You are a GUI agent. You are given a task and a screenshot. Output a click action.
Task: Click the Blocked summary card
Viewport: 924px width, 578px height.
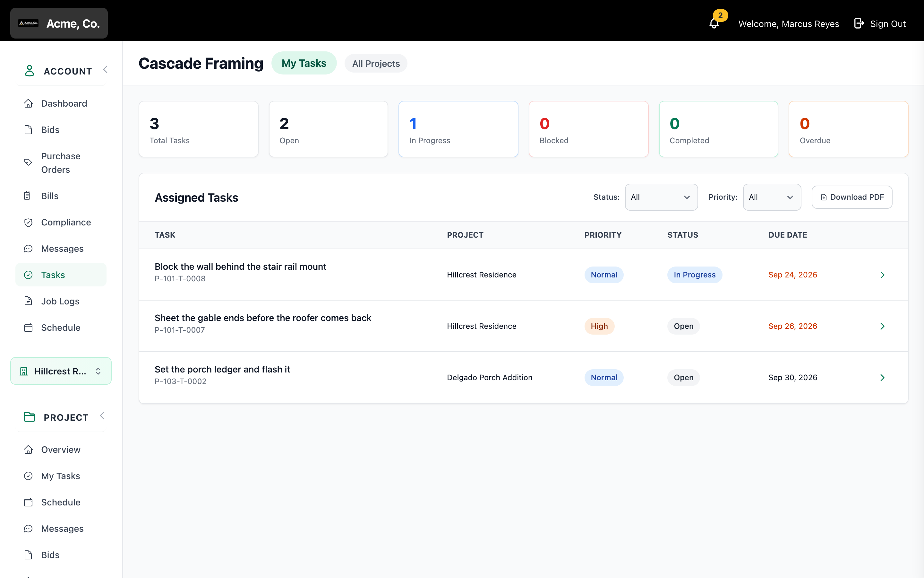[x=588, y=129]
